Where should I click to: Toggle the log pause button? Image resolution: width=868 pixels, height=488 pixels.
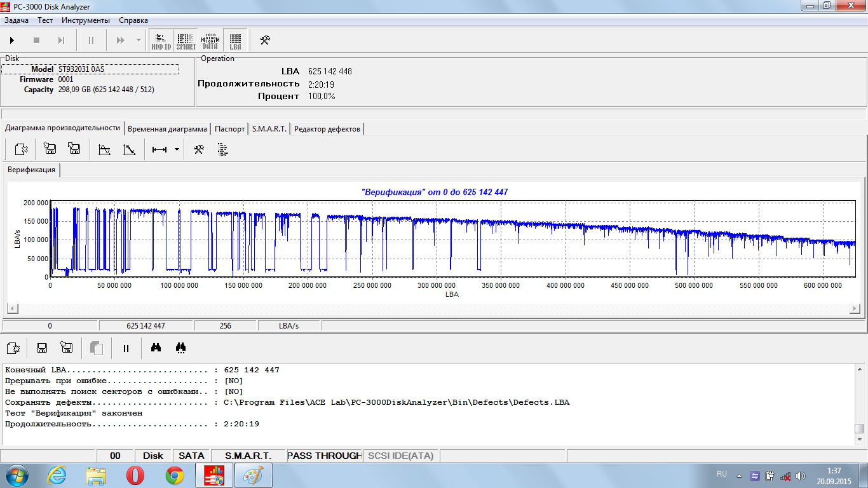[126, 348]
